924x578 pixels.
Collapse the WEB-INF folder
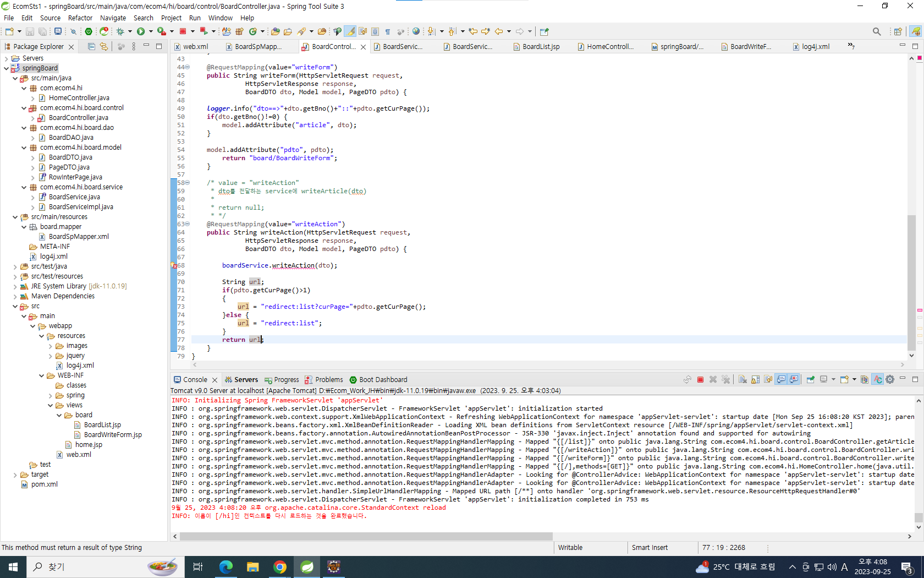point(41,375)
